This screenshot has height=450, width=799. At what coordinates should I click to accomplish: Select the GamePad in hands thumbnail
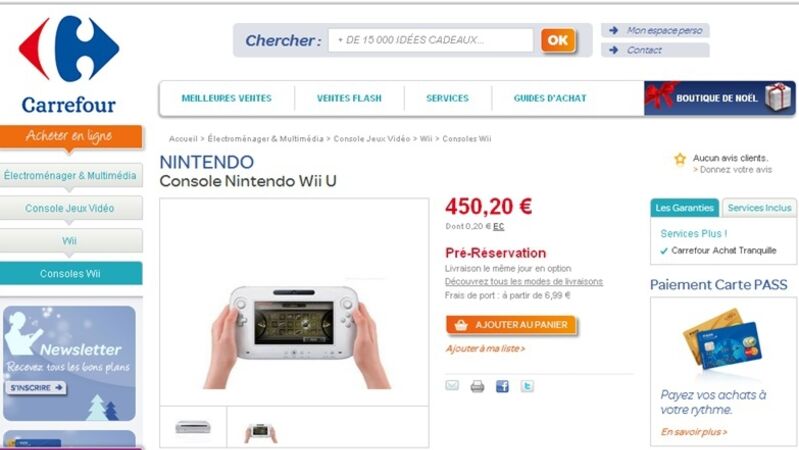pos(260,433)
